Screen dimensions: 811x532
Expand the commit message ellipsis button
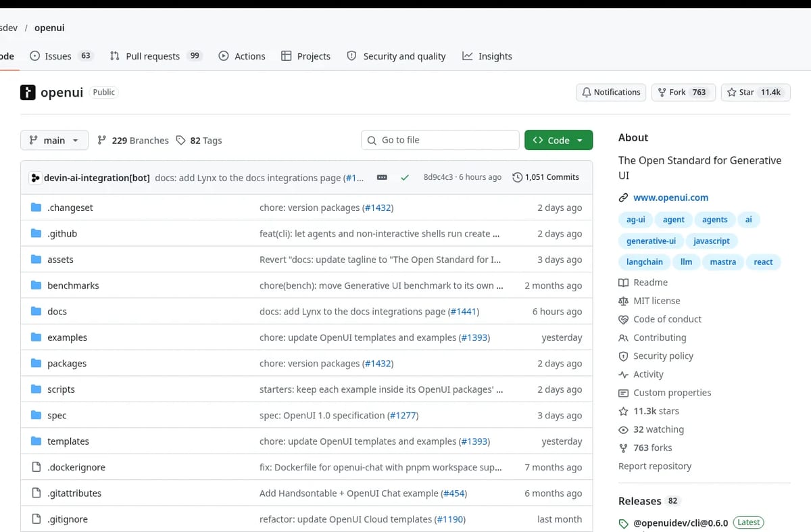pos(382,177)
